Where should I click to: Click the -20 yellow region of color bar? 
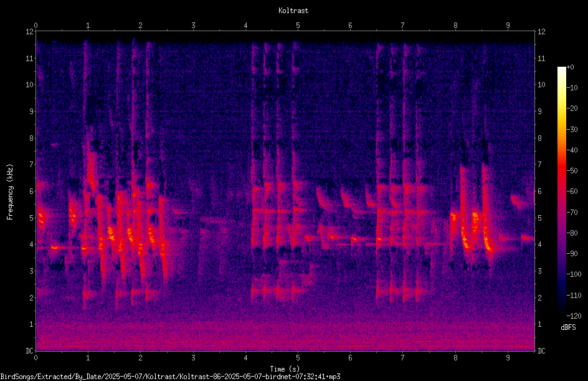pyautogui.click(x=561, y=109)
